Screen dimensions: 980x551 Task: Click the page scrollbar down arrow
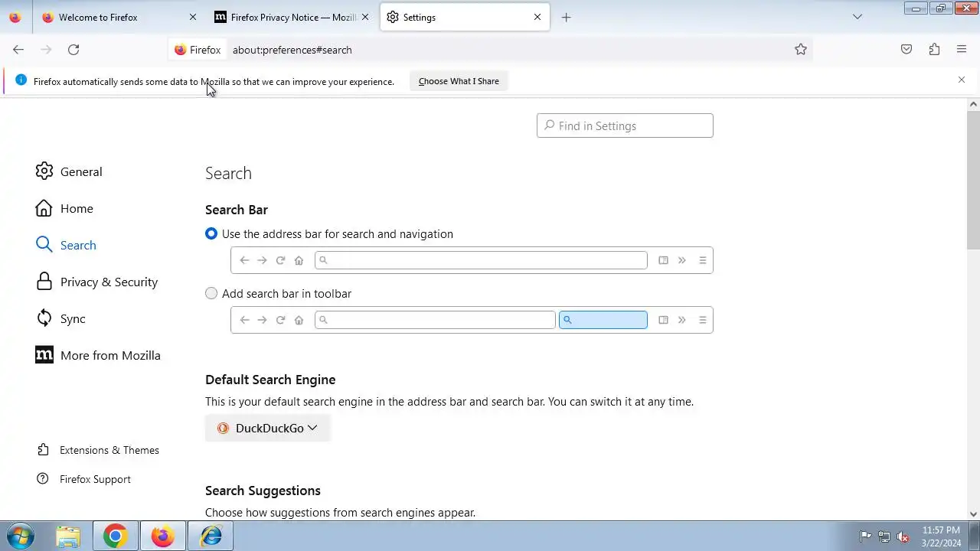pyautogui.click(x=974, y=514)
